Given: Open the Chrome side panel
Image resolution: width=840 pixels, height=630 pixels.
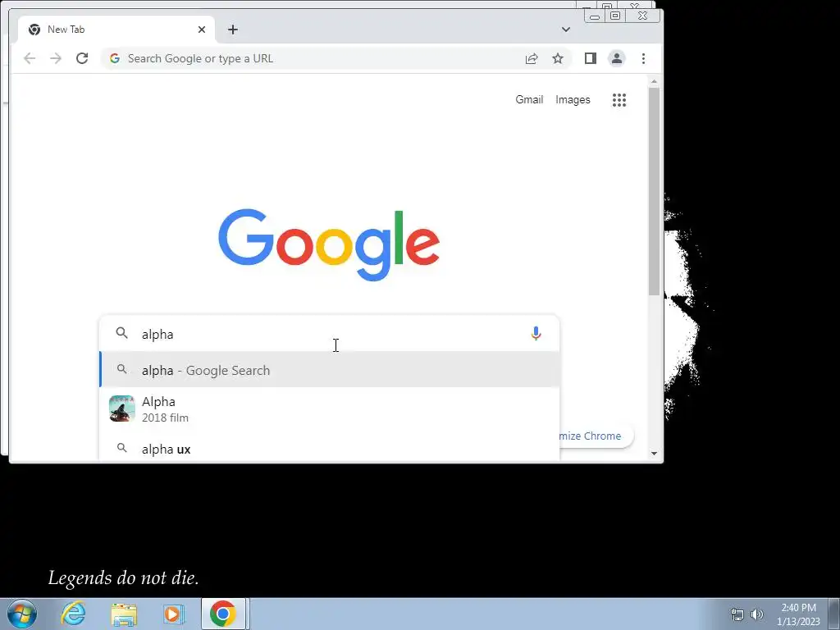Looking at the screenshot, I should [591, 58].
